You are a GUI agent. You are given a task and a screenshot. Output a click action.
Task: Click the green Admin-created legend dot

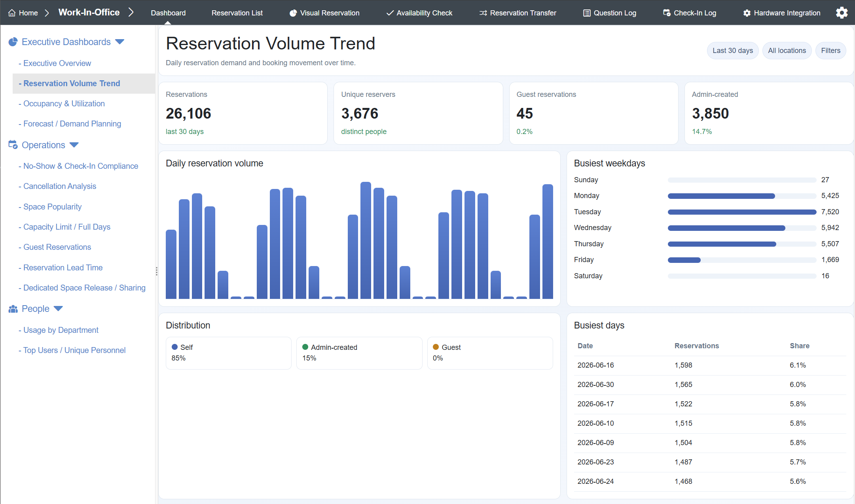305,347
